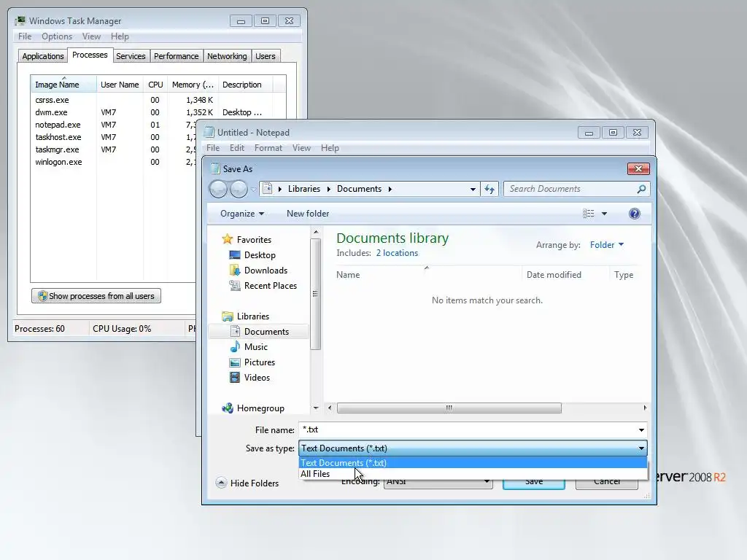Click the document icon in address bar
The height and width of the screenshot is (560, 747).
(268, 189)
